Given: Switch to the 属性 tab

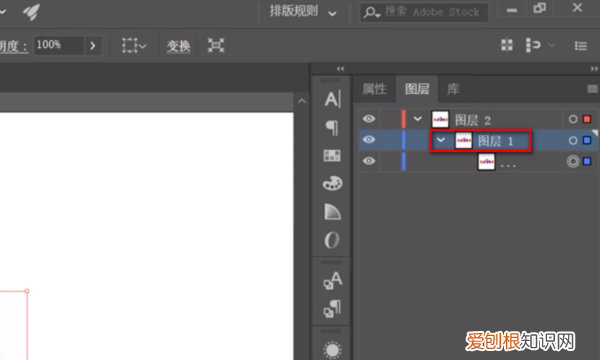Looking at the screenshot, I should (374, 89).
